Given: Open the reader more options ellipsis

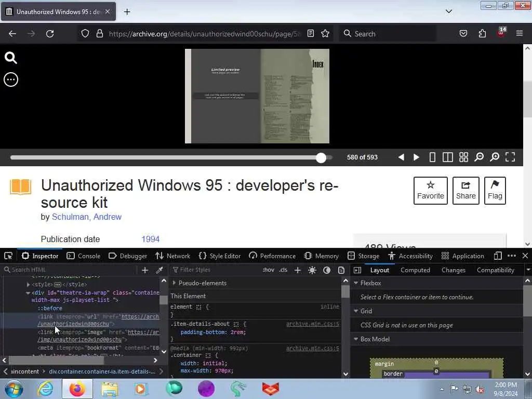Looking at the screenshot, I should tap(11, 79).
